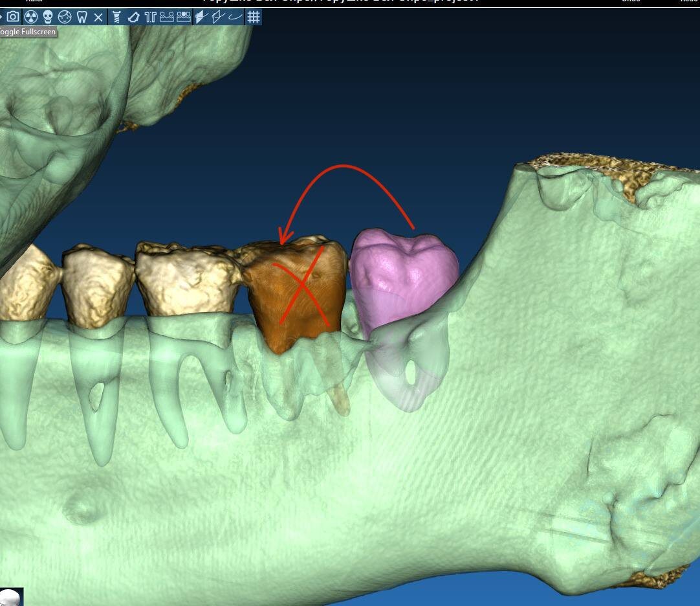Select the outlined clipping plane icon

tap(218, 17)
